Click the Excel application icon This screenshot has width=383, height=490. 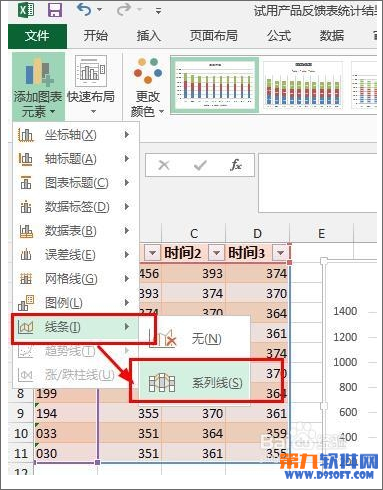[26, 11]
